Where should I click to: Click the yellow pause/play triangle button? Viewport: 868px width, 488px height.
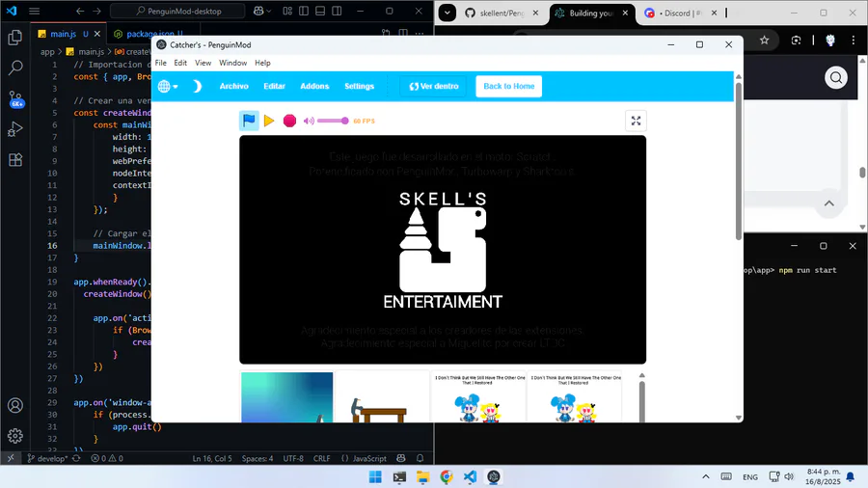(x=269, y=121)
